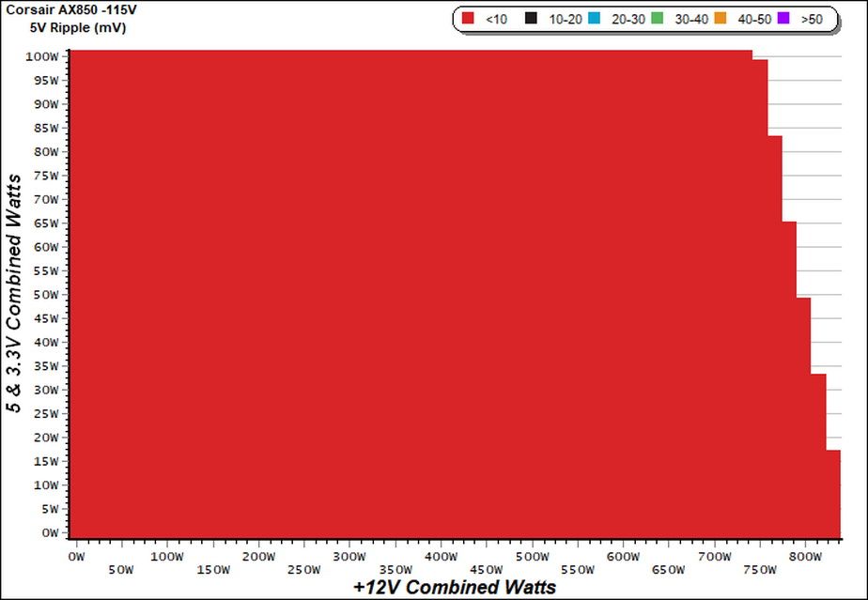Viewport: 868px width, 600px height.
Task: Click the black 10-20 legend swatch
Action: click(531, 18)
